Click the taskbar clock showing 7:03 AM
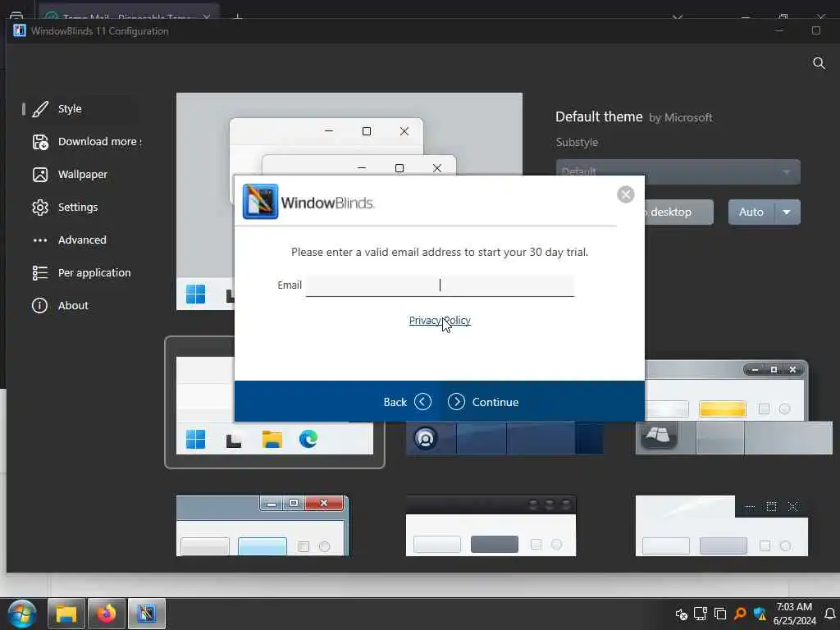840x630 pixels. [794, 614]
